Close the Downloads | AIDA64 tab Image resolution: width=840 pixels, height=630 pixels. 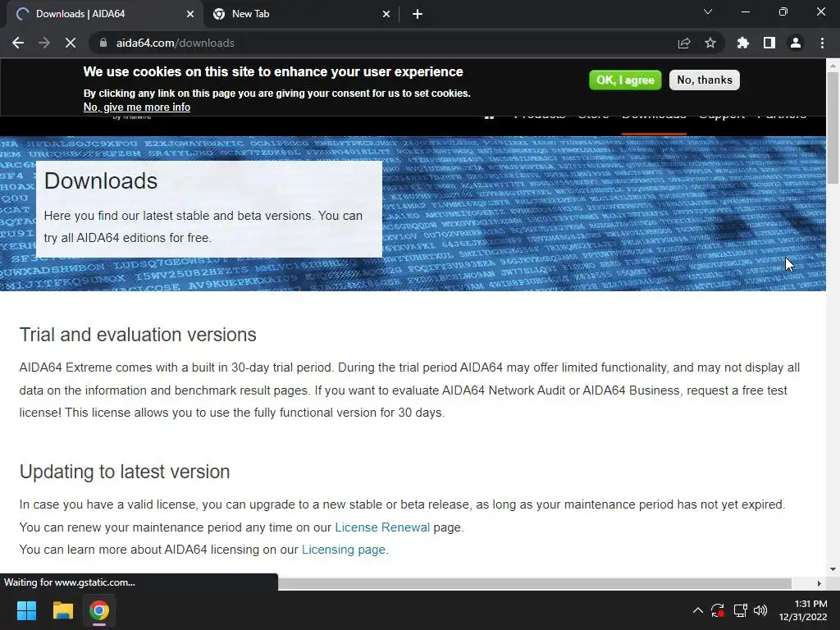pos(190,14)
